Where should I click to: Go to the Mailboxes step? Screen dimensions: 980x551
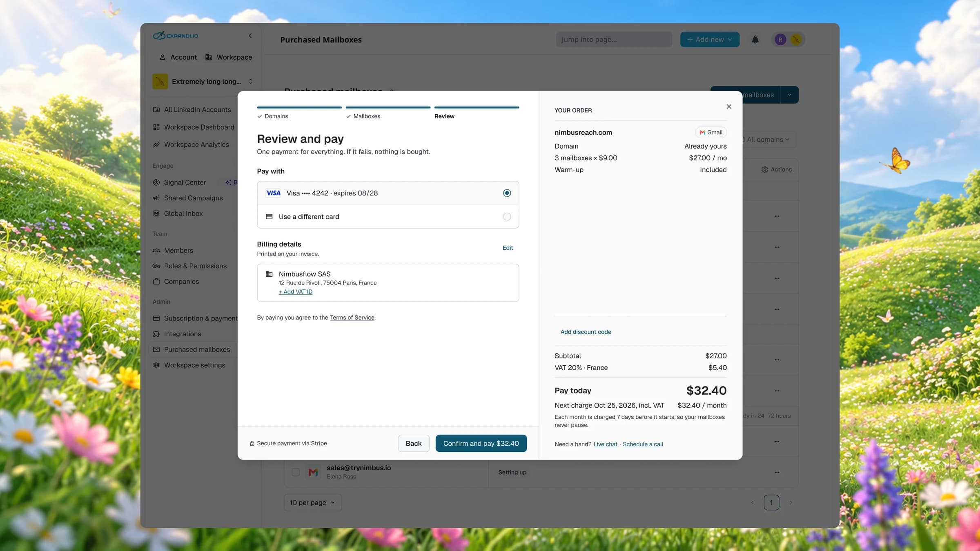point(363,116)
